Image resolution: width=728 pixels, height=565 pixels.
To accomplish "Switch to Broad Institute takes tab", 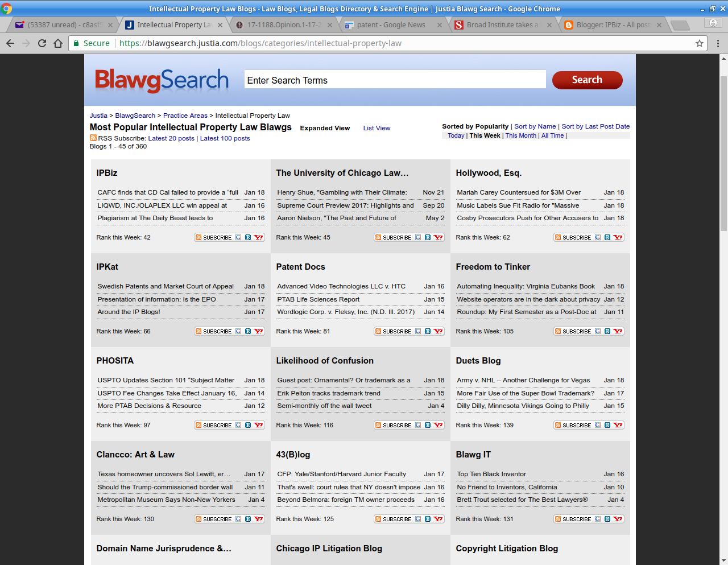I will 503,25.
